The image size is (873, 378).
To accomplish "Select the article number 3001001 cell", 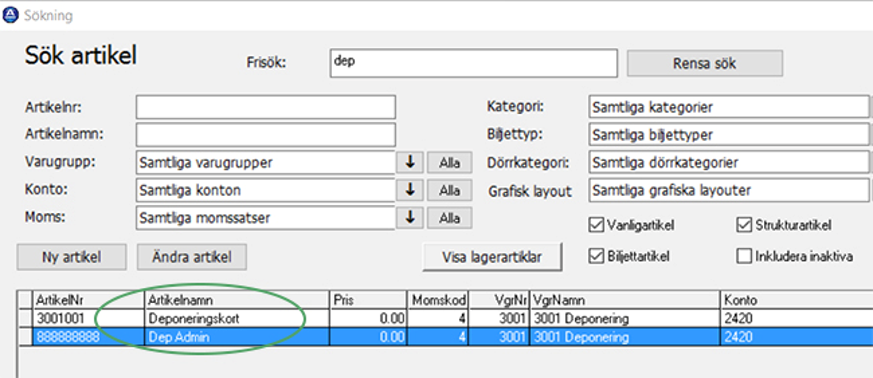I will (x=89, y=319).
